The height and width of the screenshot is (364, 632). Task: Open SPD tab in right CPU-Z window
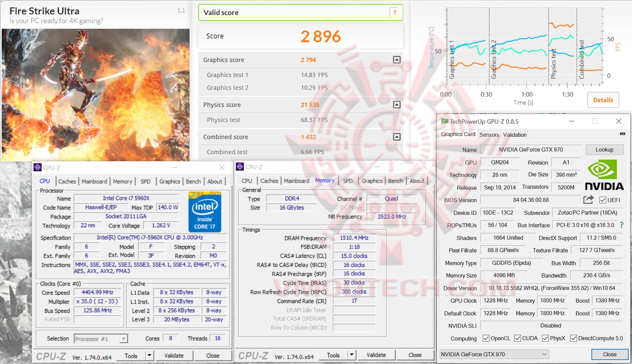[x=348, y=181]
